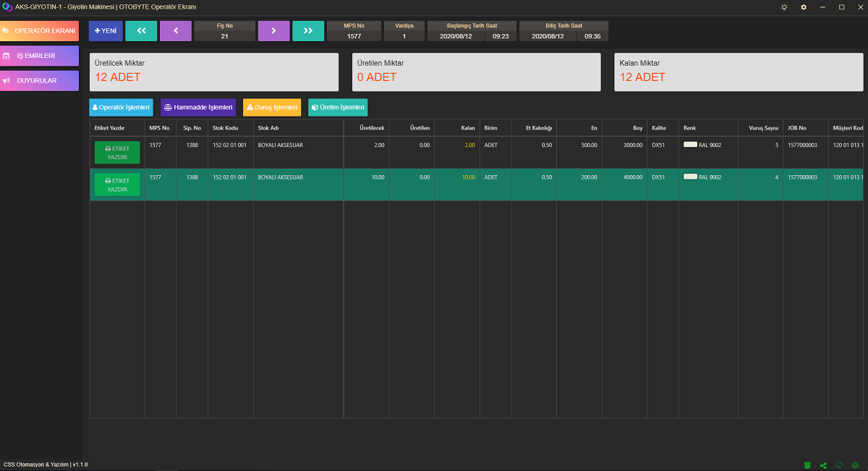Image resolution: width=868 pixels, height=471 pixels.
Task: Open settings via the title bar gear icon
Action: pyautogui.click(x=804, y=7)
